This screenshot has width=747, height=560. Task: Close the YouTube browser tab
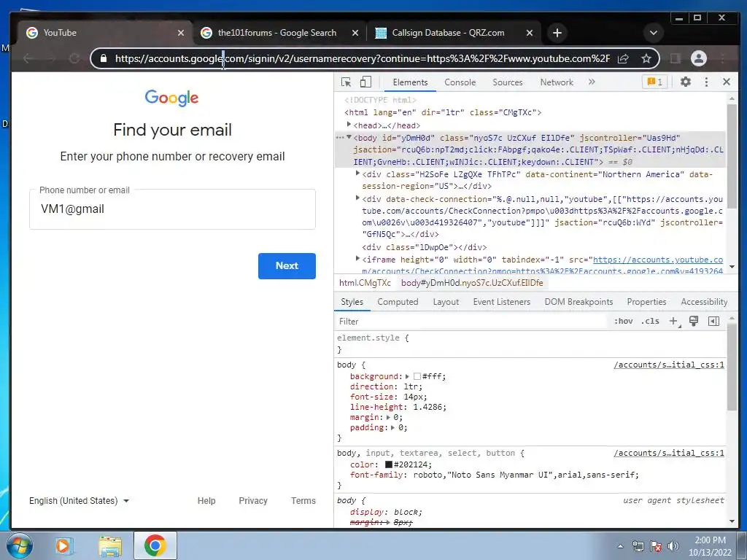pyautogui.click(x=181, y=33)
